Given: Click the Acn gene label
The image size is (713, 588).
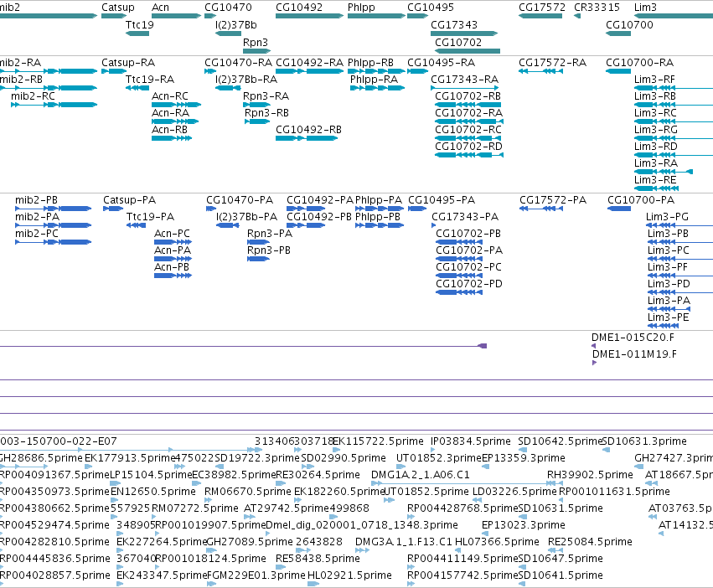Looking at the screenshot, I should point(160,8).
